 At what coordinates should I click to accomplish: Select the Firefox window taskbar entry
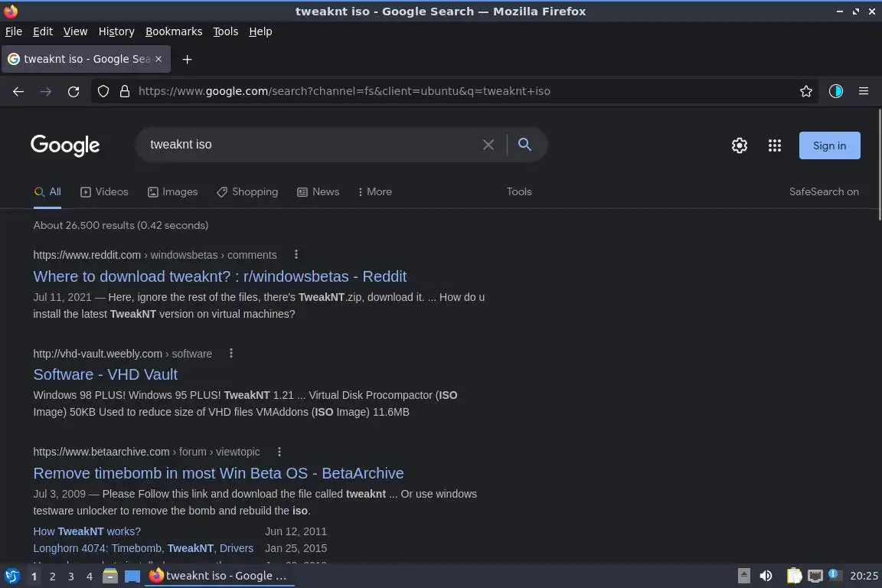click(220, 577)
